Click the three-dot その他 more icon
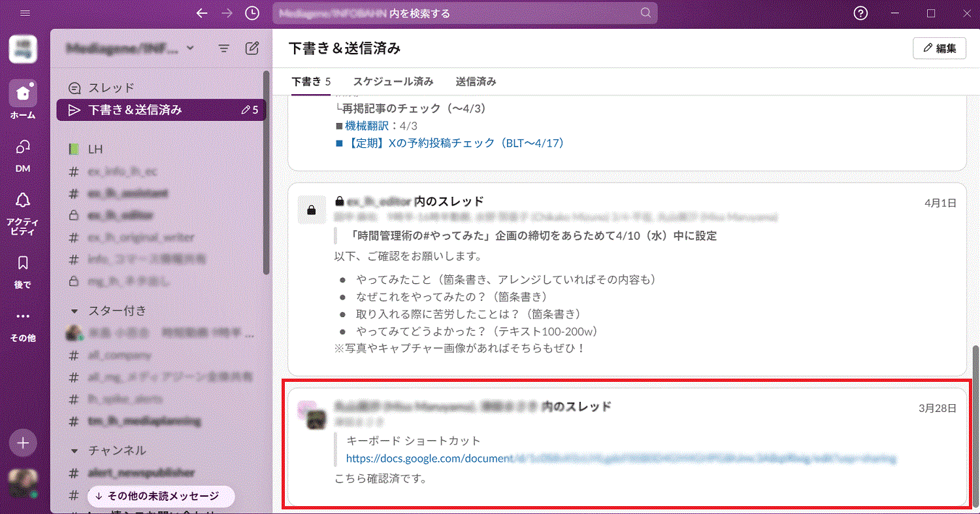This screenshot has width=980, height=514. (x=23, y=317)
